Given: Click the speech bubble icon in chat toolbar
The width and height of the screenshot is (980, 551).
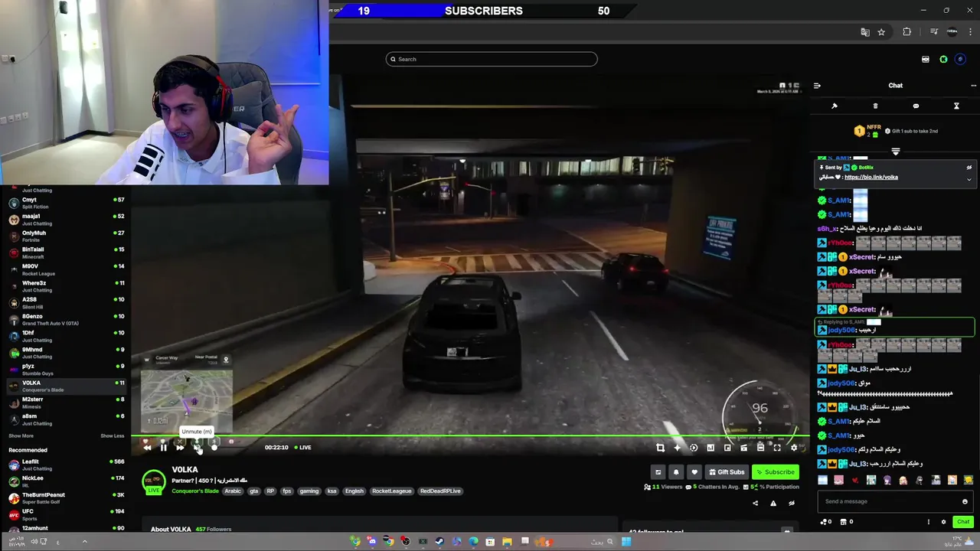Looking at the screenshot, I should point(916,106).
